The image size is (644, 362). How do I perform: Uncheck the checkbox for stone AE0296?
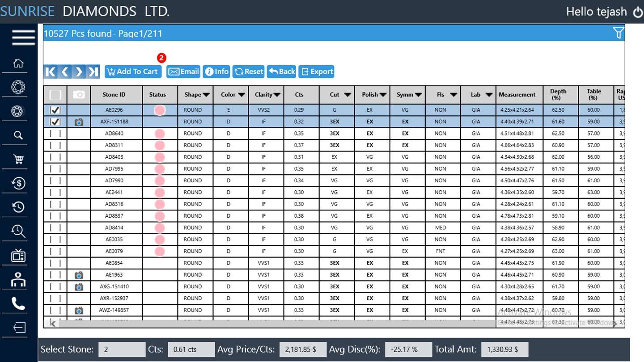tap(55, 110)
